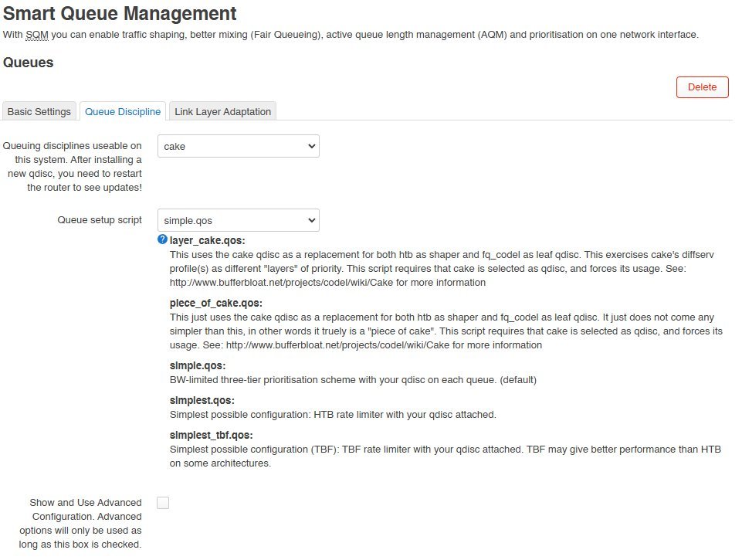Image resolution: width=742 pixels, height=560 pixels.
Task: Open the Link Layer Adaptation tab
Action: (x=223, y=112)
